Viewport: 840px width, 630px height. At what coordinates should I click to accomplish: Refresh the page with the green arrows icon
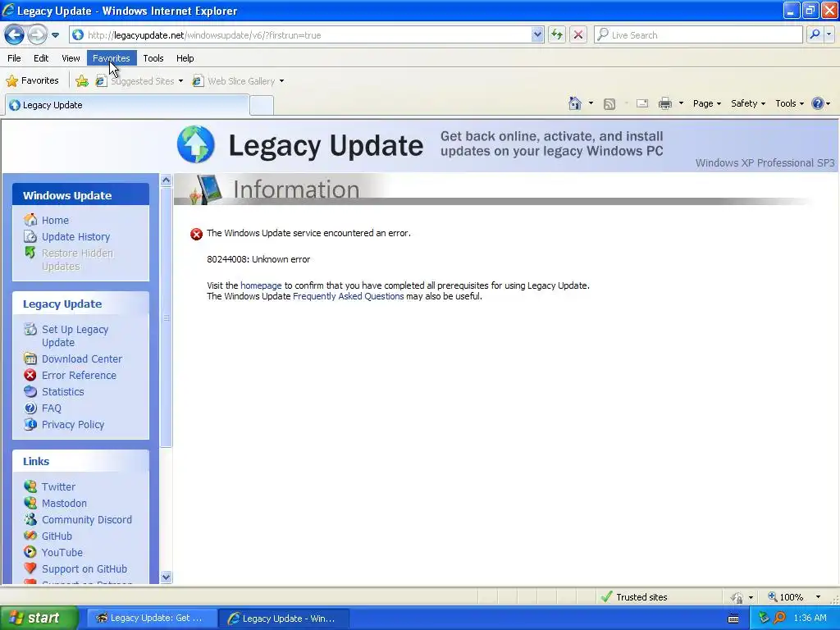pos(557,35)
